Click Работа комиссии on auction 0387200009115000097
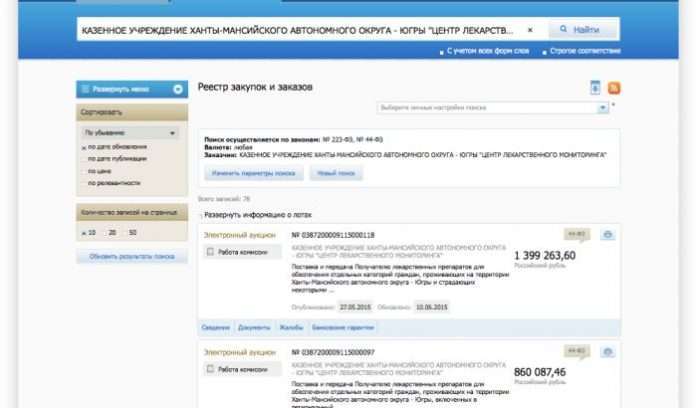 click(242, 369)
